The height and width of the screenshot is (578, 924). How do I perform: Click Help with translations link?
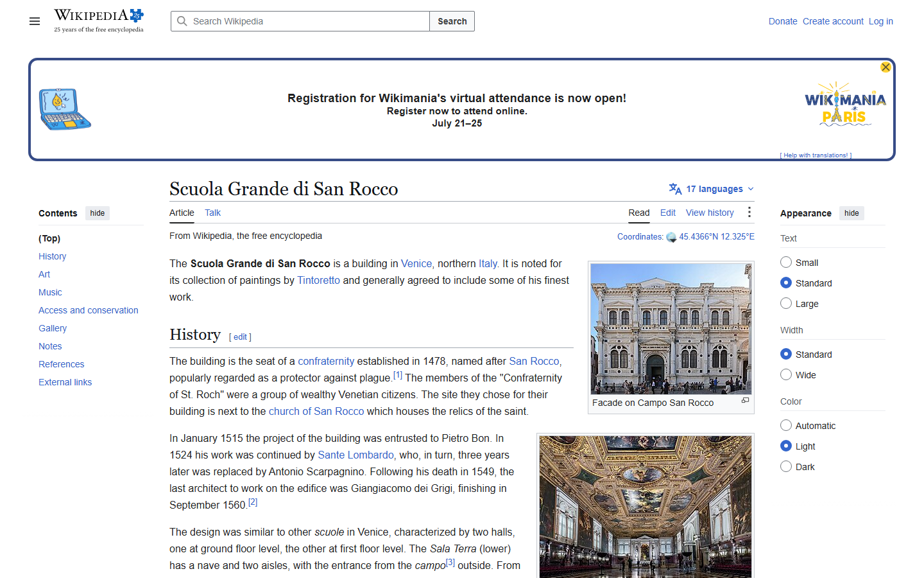(x=816, y=155)
